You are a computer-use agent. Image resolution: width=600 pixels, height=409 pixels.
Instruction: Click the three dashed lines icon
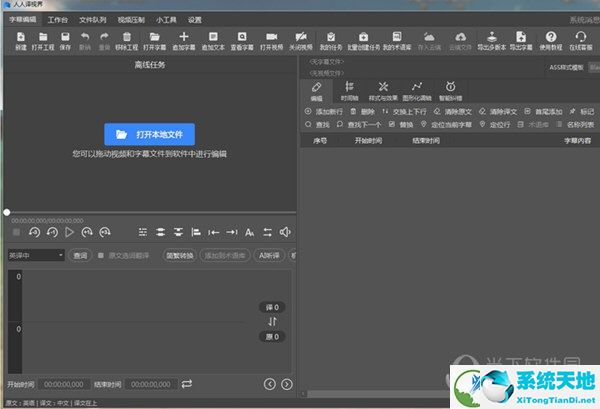(x=143, y=232)
